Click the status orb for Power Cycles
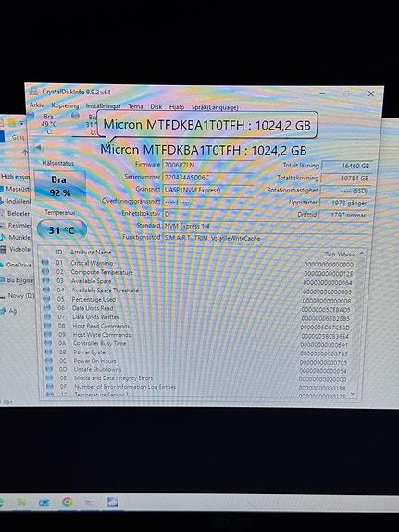This screenshot has width=399, height=532. tap(49, 352)
